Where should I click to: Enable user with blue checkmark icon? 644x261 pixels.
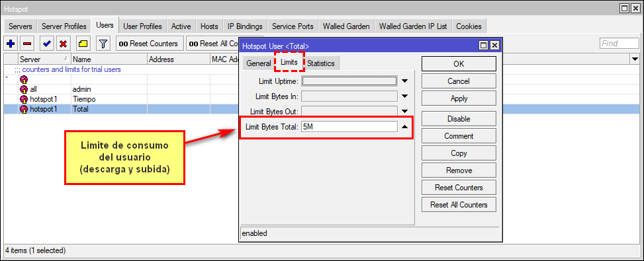pos(47,44)
